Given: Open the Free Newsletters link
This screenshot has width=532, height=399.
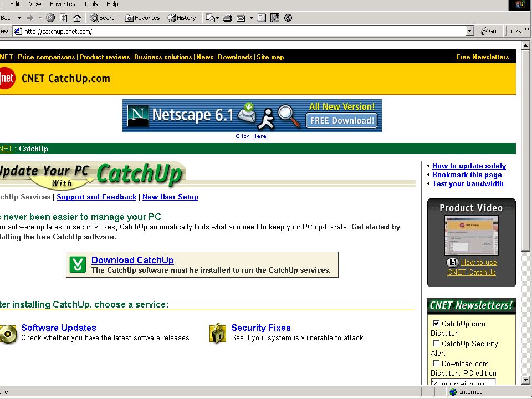Looking at the screenshot, I should [x=483, y=57].
